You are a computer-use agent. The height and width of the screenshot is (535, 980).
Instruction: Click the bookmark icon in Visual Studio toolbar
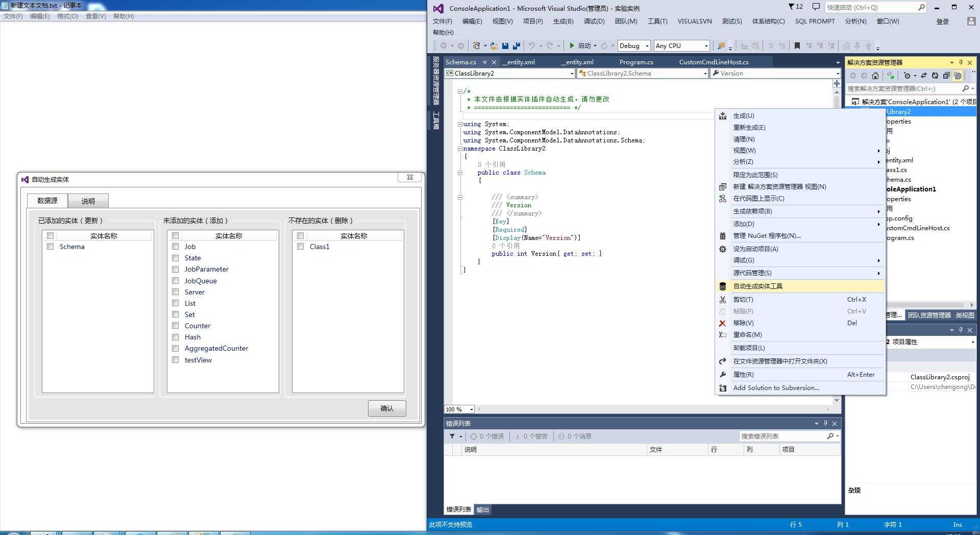click(797, 46)
